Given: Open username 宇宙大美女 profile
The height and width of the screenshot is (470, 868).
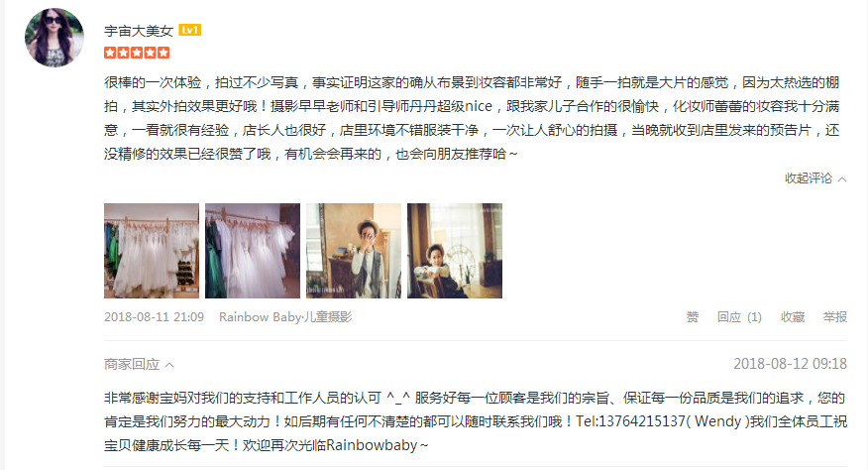Looking at the screenshot, I should [139, 31].
